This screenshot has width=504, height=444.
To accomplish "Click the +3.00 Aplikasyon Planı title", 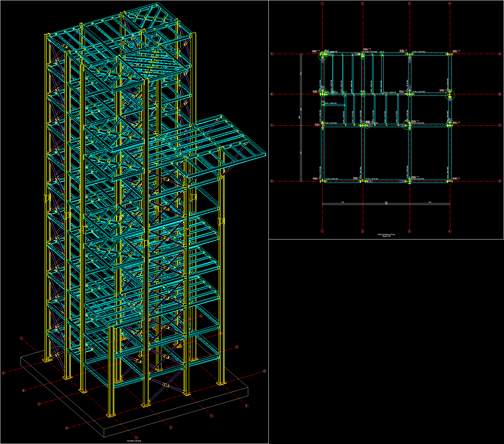I will tap(386, 234).
